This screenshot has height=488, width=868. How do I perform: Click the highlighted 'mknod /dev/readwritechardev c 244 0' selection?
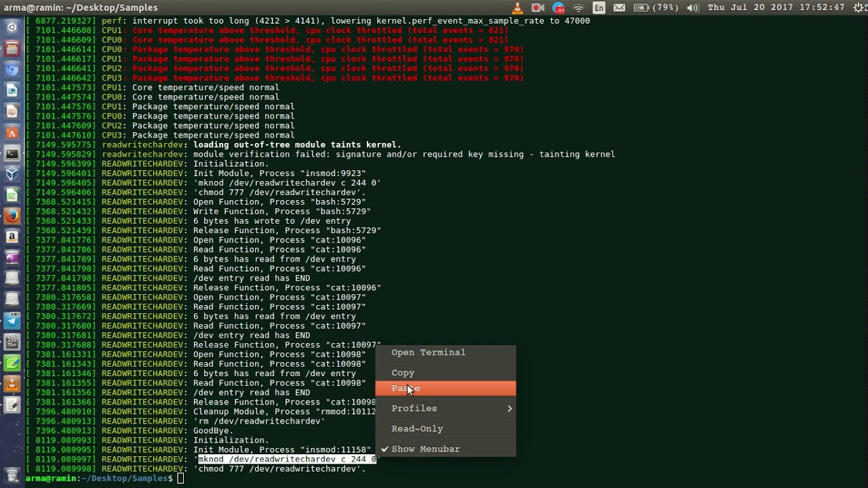click(x=288, y=460)
